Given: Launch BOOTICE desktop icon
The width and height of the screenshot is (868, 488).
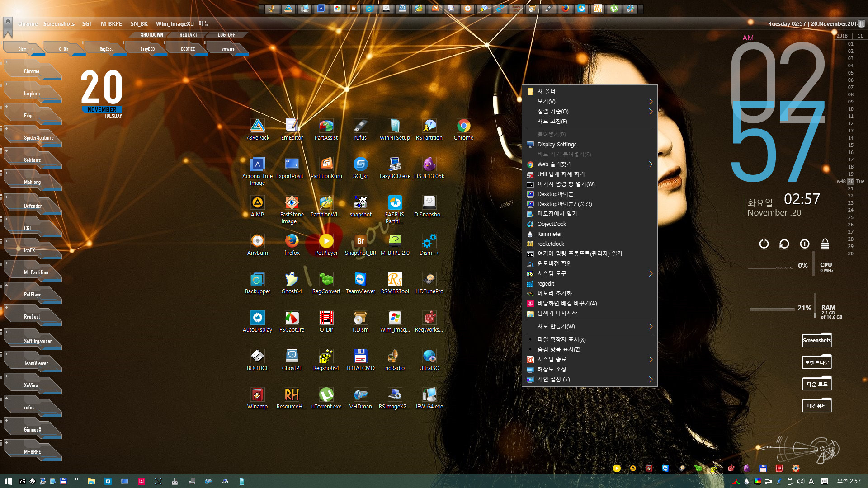Looking at the screenshot, I should [x=258, y=360].
